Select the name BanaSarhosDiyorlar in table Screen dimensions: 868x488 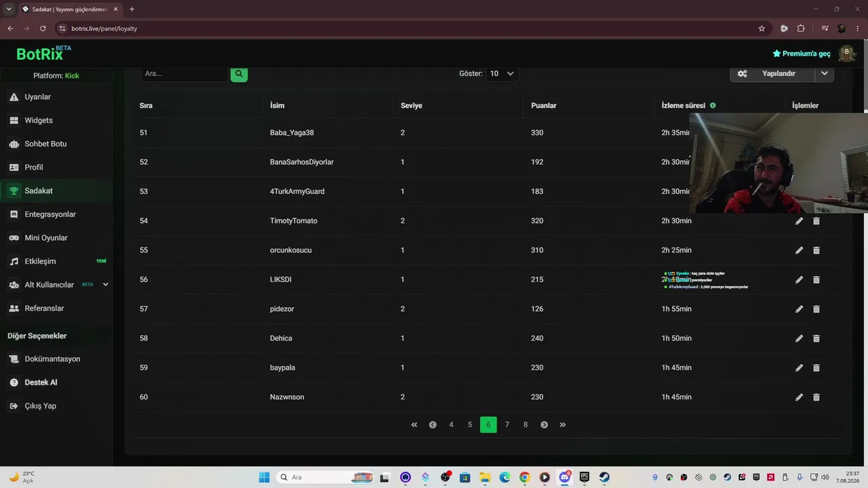pyautogui.click(x=302, y=162)
